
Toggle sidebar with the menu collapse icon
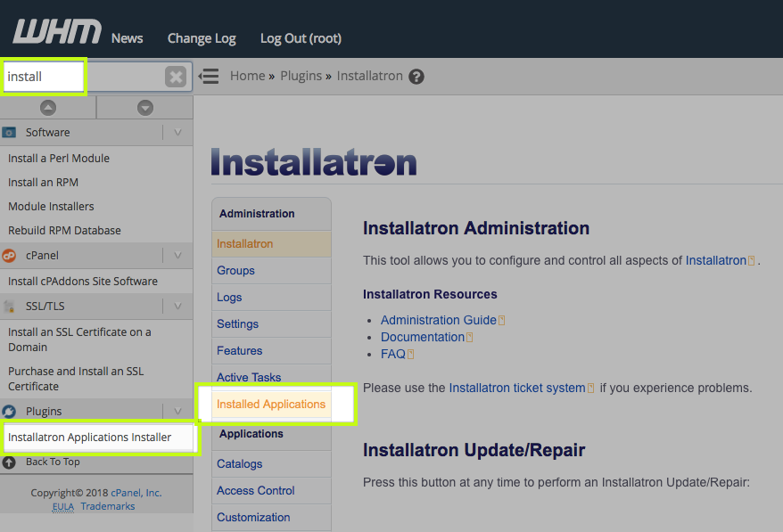click(x=209, y=77)
